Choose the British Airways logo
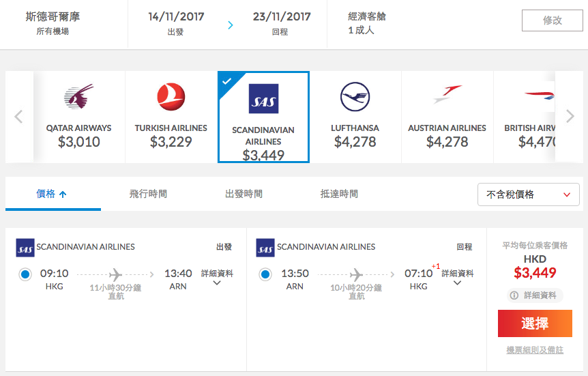588x376 pixels. [x=540, y=96]
